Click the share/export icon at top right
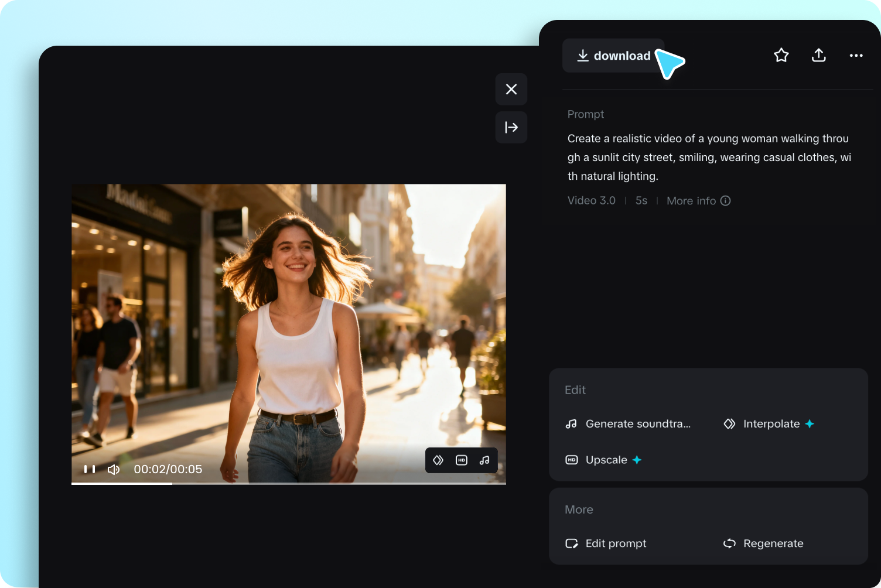881x588 pixels. pos(818,55)
